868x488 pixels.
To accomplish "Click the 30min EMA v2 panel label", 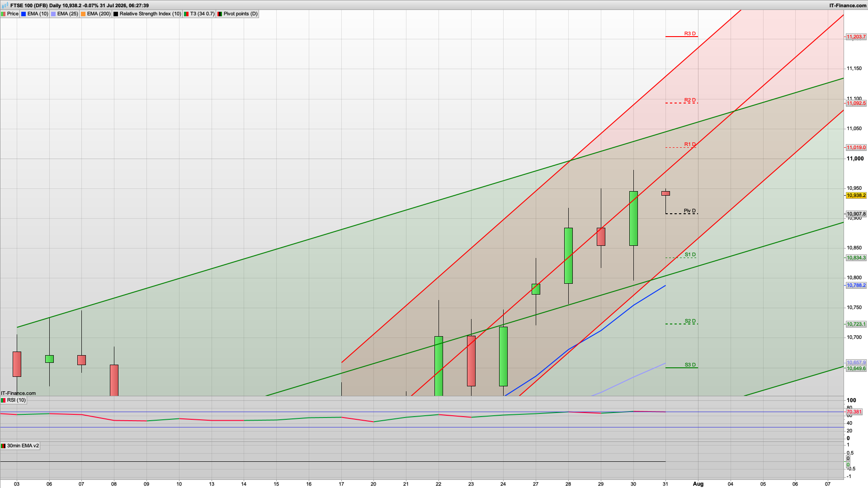I will (23, 446).
